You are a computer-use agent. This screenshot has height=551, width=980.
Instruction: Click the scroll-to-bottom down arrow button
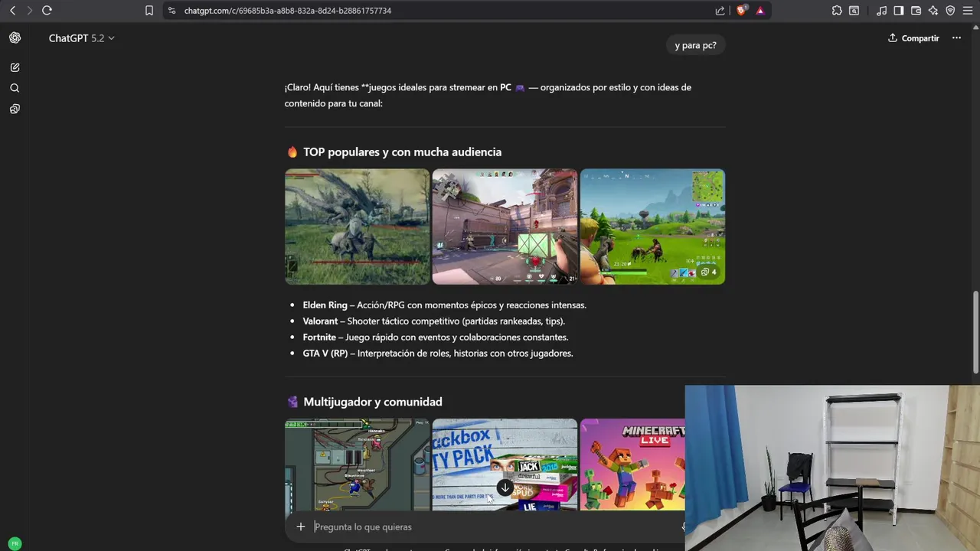click(505, 487)
